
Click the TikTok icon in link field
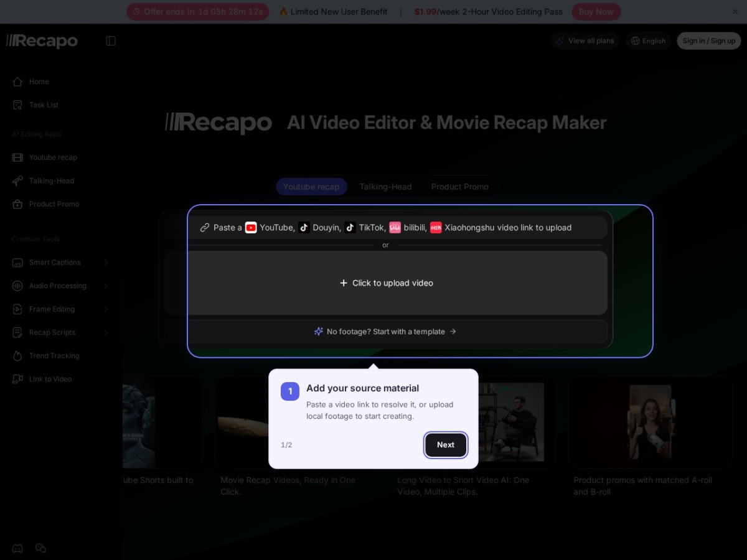click(x=350, y=228)
